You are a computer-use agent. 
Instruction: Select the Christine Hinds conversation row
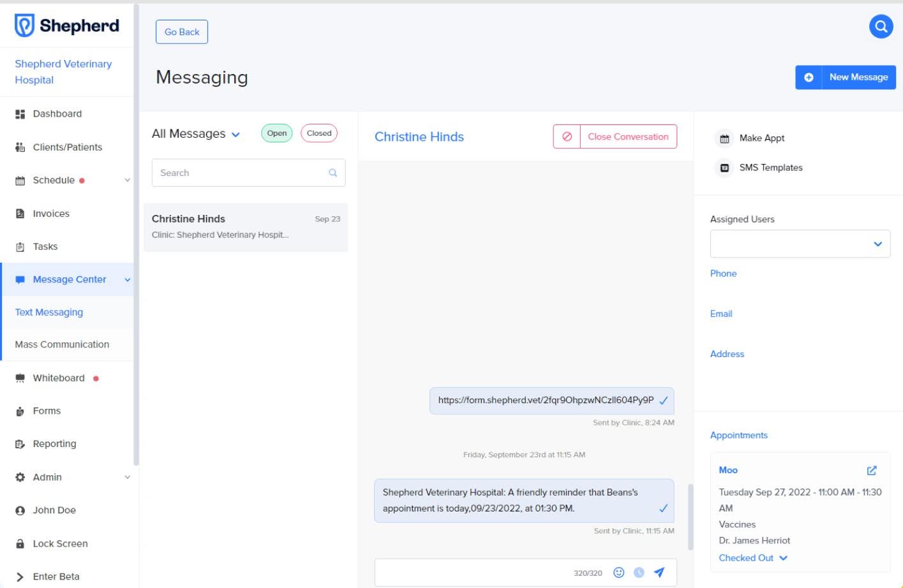pyautogui.click(x=246, y=227)
